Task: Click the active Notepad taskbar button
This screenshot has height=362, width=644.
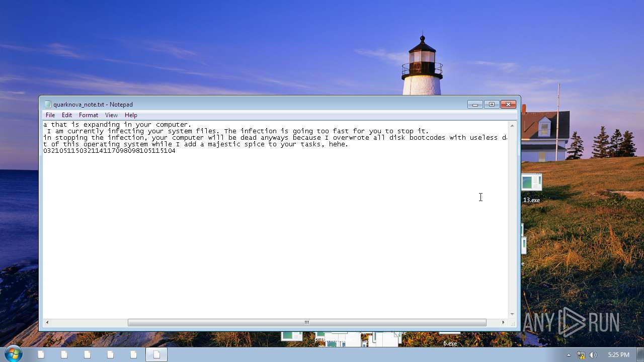Action: (x=156, y=354)
